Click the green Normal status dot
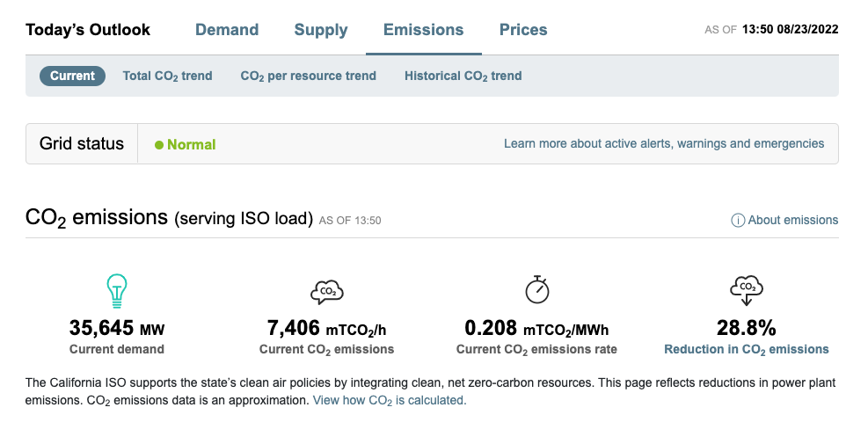868x422 pixels. [x=159, y=145]
